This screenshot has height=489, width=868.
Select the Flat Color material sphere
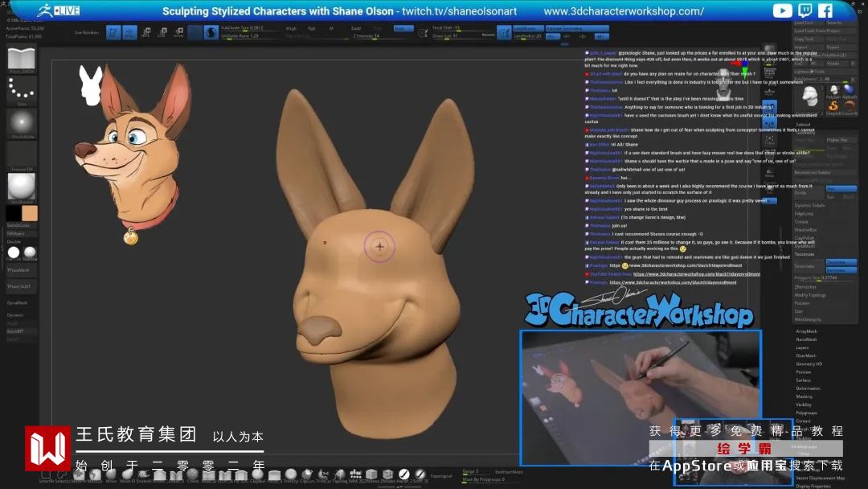pos(14,253)
